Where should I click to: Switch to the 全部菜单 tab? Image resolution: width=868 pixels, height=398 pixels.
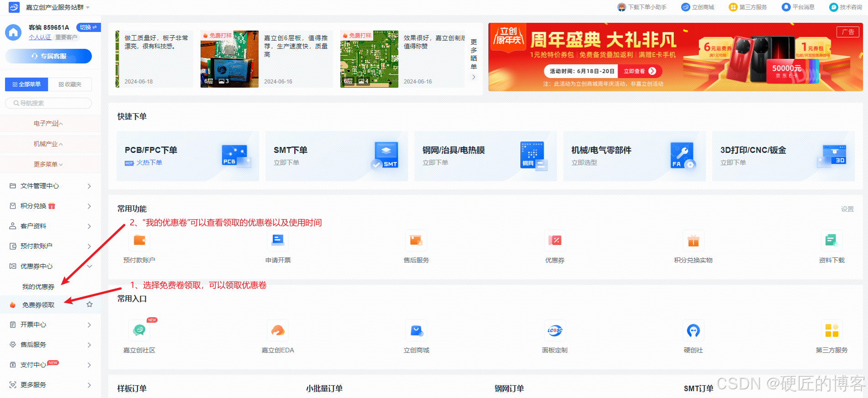26,84
